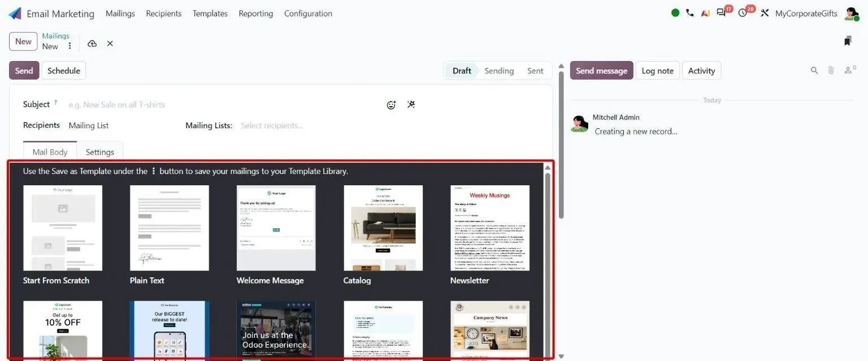
Task: Click the Log note button
Action: coord(658,71)
